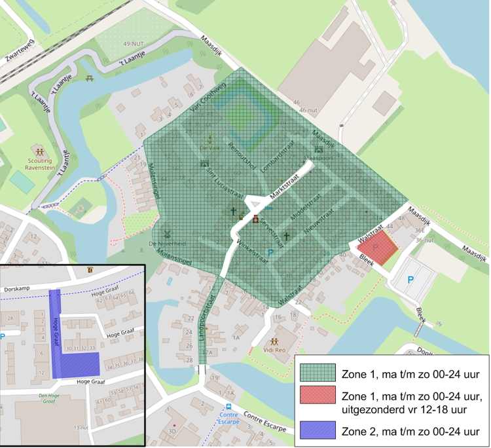Click the red icon on Servetstraat

coord(255,219)
